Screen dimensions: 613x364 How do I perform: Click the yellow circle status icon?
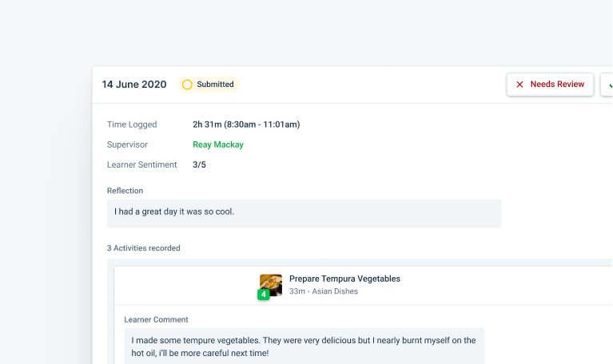[x=187, y=85]
